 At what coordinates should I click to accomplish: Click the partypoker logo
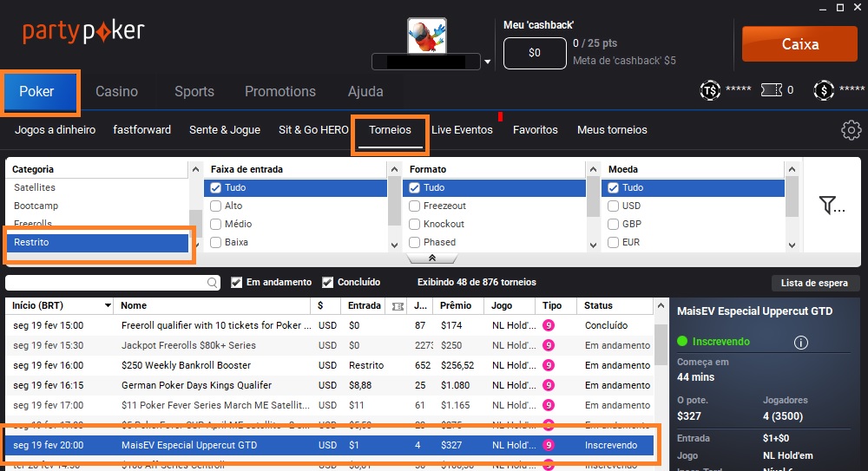83,32
